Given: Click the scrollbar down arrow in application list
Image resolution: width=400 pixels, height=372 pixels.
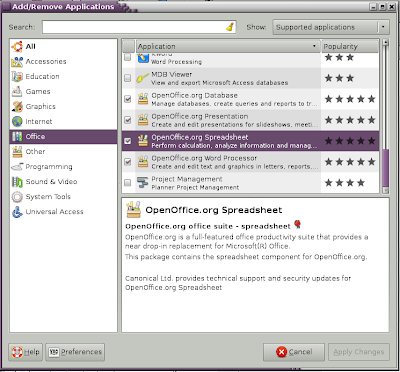Looking at the screenshot, I should click(x=386, y=190).
